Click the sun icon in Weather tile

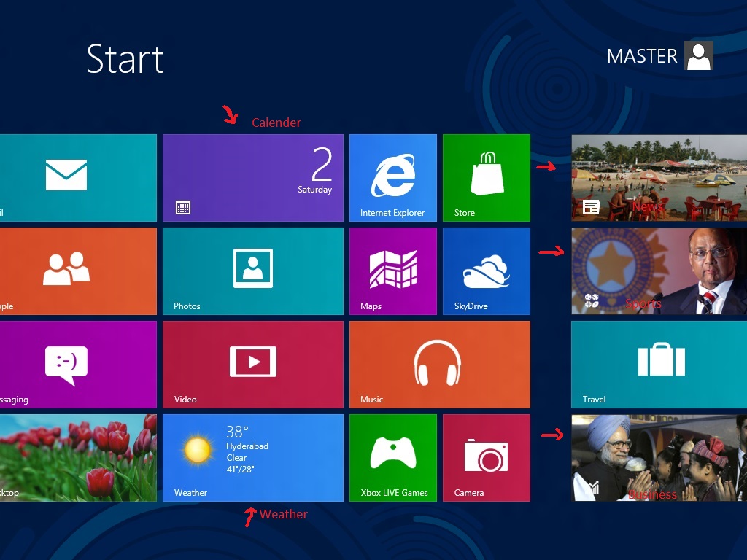(x=197, y=450)
